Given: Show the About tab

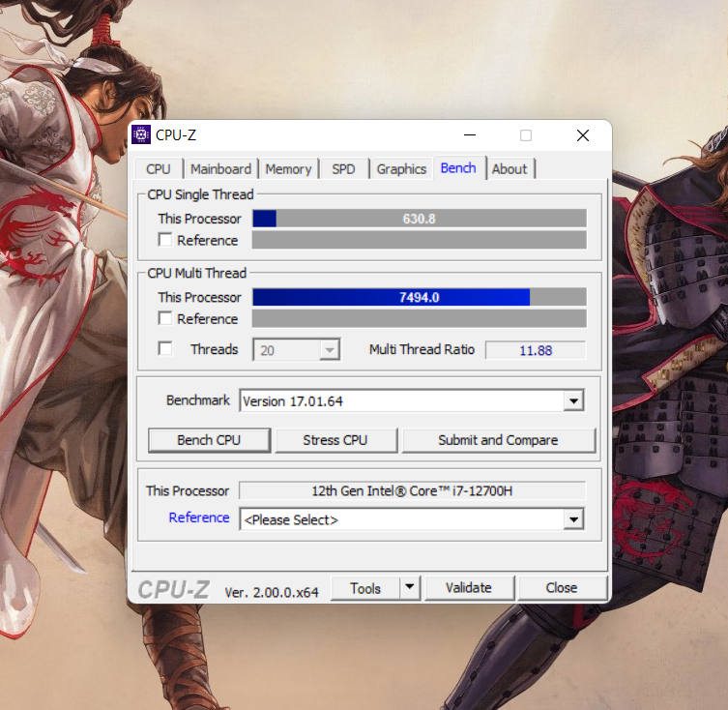Looking at the screenshot, I should point(510,169).
